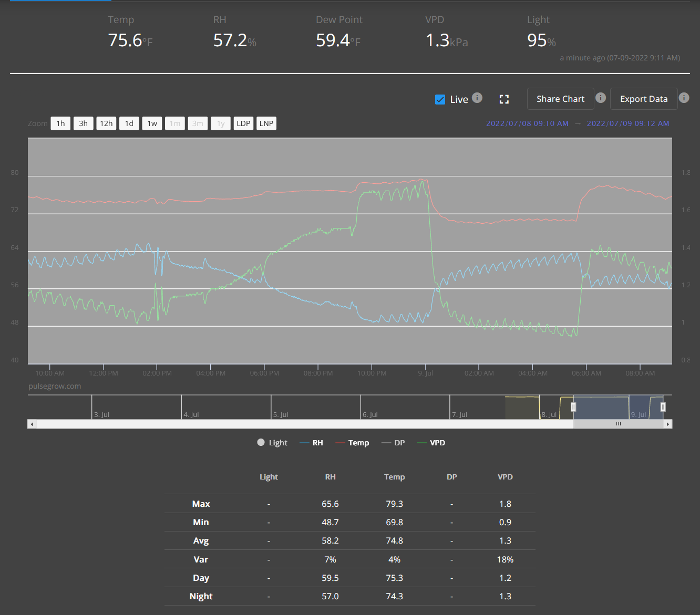Viewport: 700px width, 615px height.
Task: Click the 1m zoom button
Action: tap(175, 123)
